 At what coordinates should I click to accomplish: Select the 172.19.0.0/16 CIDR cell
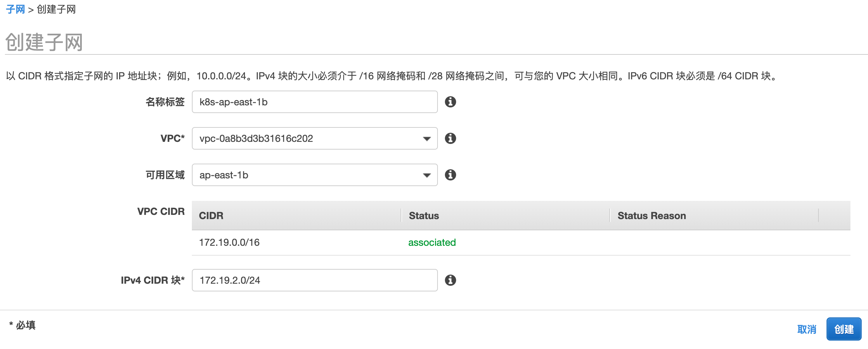pos(229,242)
